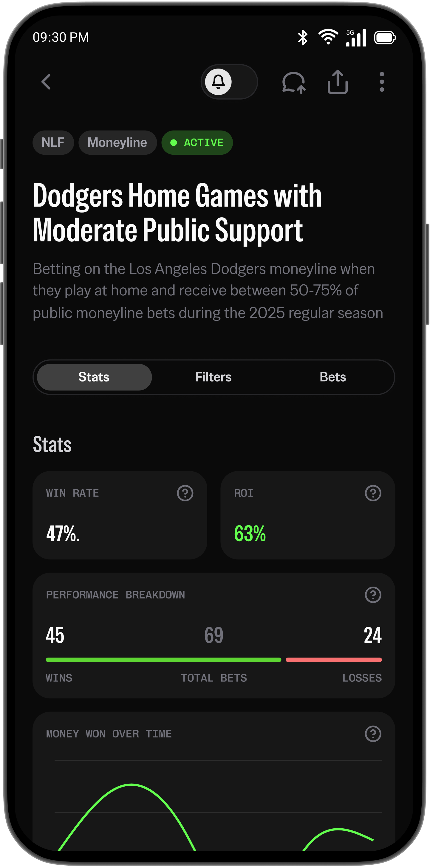Show help for Win Rate
This screenshot has width=430, height=868.
coord(185,493)
